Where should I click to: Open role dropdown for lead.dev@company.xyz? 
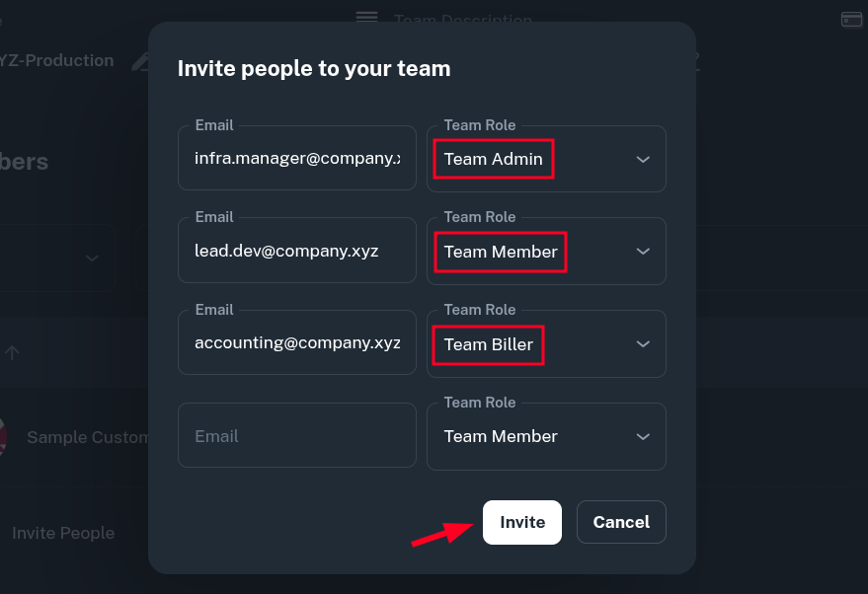point(546,252)
